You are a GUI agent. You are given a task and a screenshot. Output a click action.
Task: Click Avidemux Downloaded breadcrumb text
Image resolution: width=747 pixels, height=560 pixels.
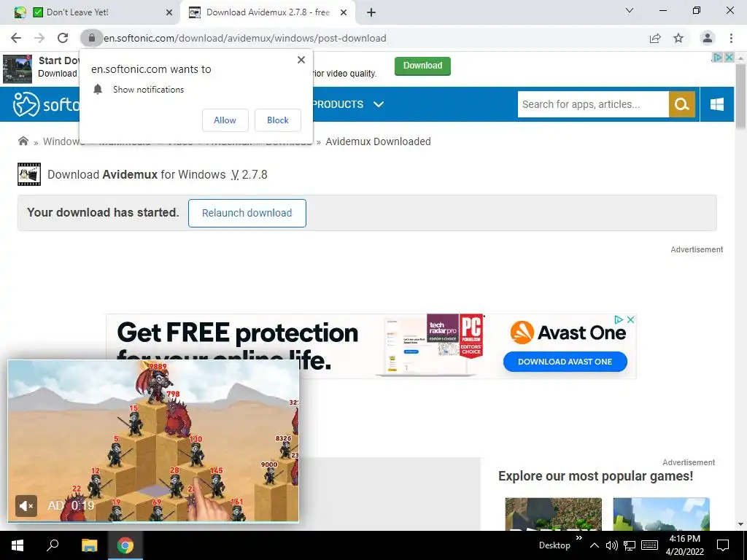pyautogui.click(x=379, y=141)
